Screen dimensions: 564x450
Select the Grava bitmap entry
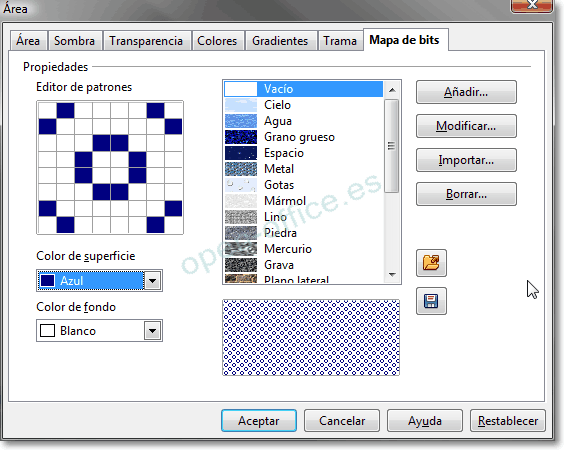[x=304, y=265]
